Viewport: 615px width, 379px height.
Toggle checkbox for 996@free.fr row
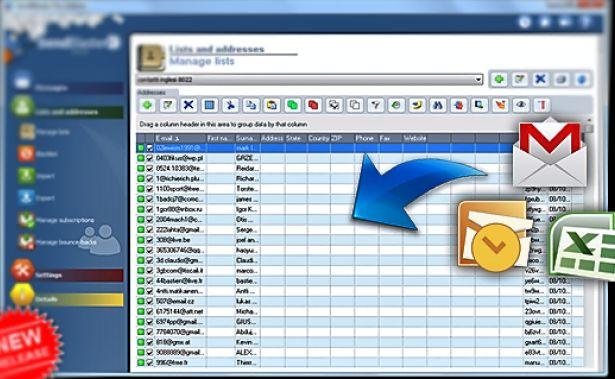(x=150, y=363)
